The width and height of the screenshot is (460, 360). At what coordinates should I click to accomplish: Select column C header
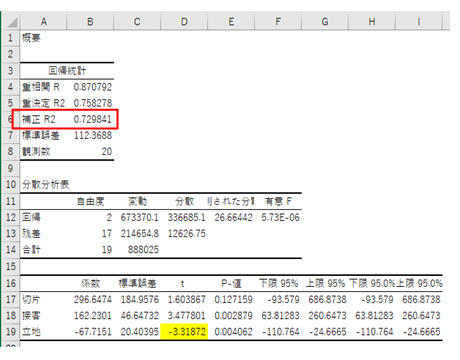point(137,22)
